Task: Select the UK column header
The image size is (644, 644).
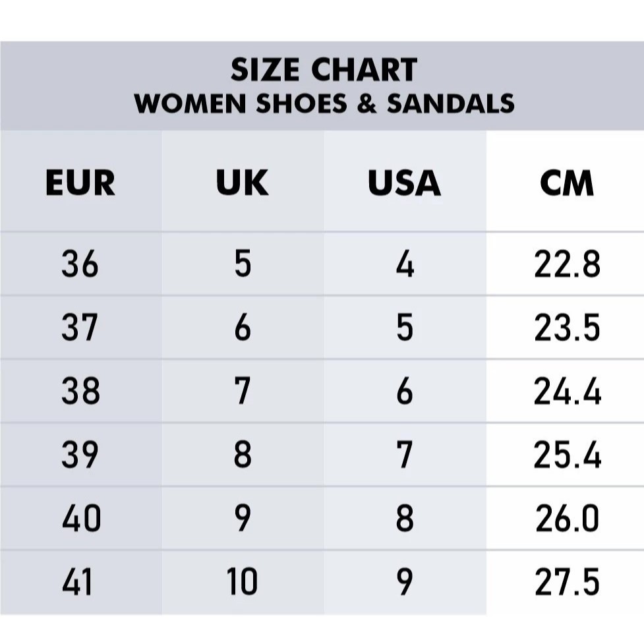Action: pos(243,183)
